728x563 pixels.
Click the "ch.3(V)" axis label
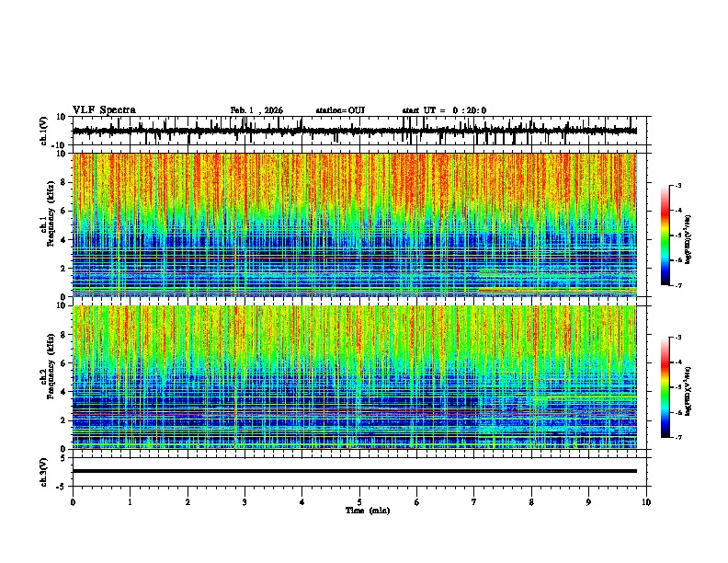click(44, 472)
